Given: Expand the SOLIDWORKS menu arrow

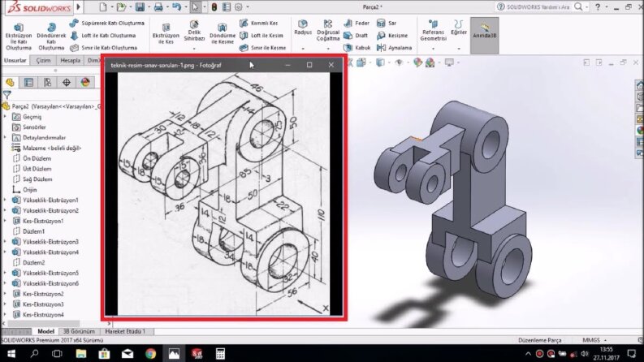Looking at the screenshot, I should click(79, 6).
